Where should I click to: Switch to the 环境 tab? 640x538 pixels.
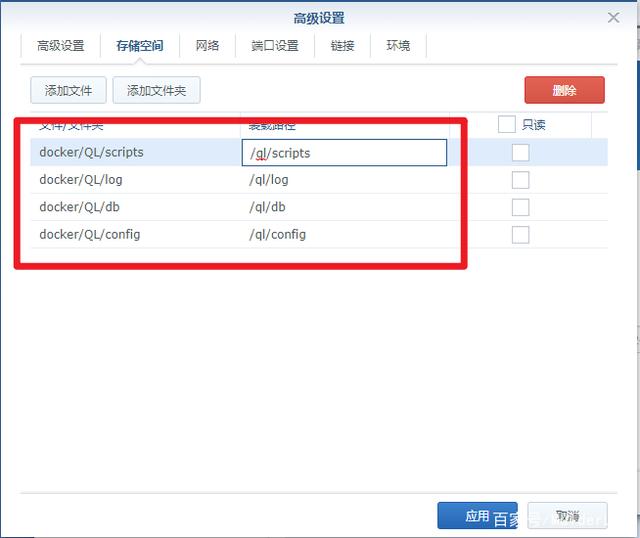coord(398,45)
